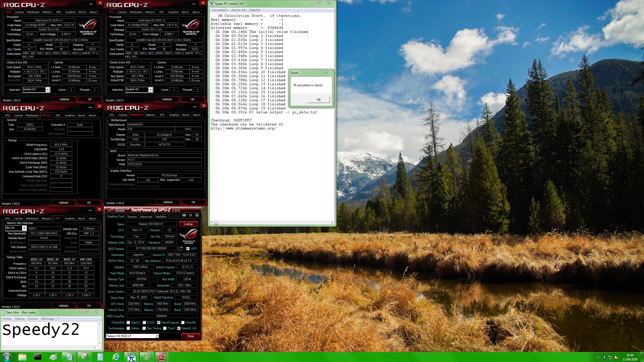The image size is (644, 362).
Task: Switch to ROG CPU-Z taskbar button
Action: tap(162, 357)
